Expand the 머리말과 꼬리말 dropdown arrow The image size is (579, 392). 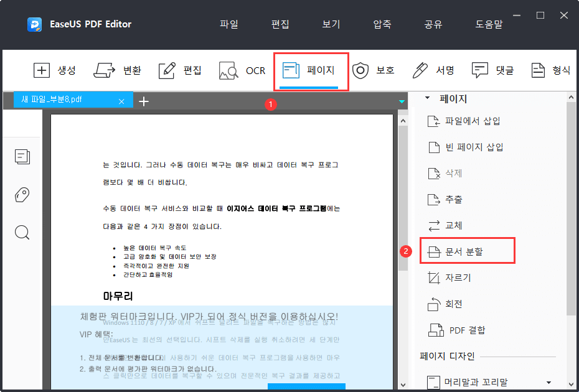point(548,382)
